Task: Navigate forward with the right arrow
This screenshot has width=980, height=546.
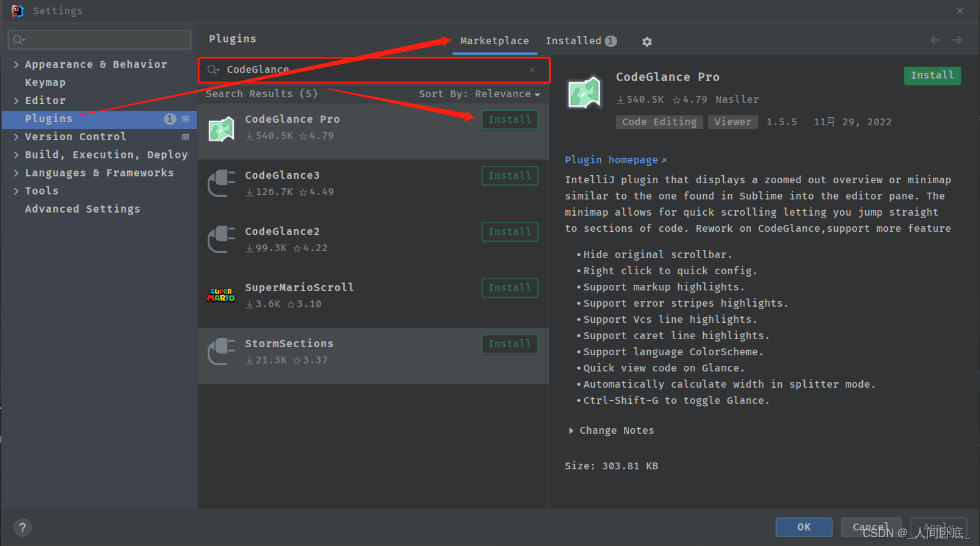Action: click(957, 40)
